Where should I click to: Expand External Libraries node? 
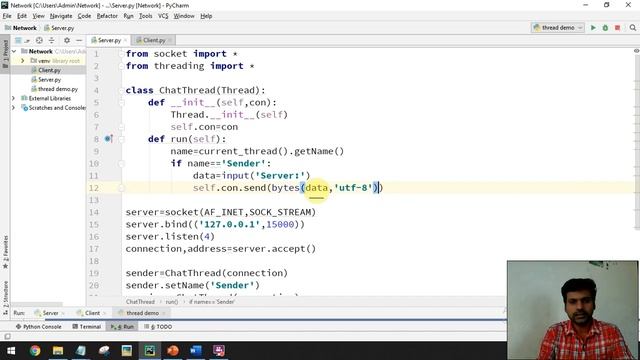[x=13, y=98]
